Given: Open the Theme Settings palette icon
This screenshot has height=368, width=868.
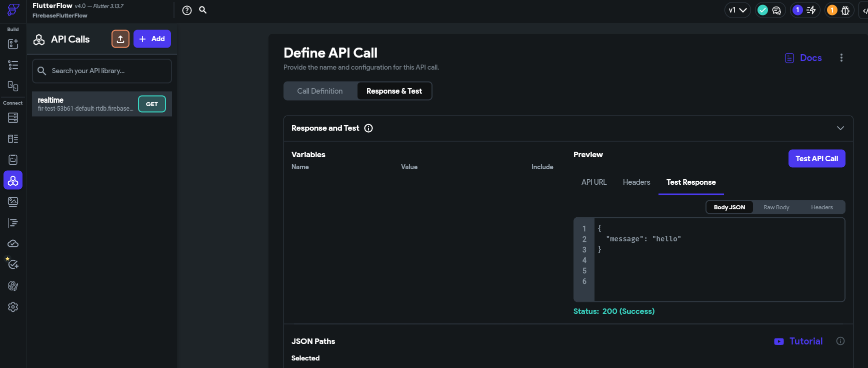Looking at the screenshot, I should coord(13,286).
